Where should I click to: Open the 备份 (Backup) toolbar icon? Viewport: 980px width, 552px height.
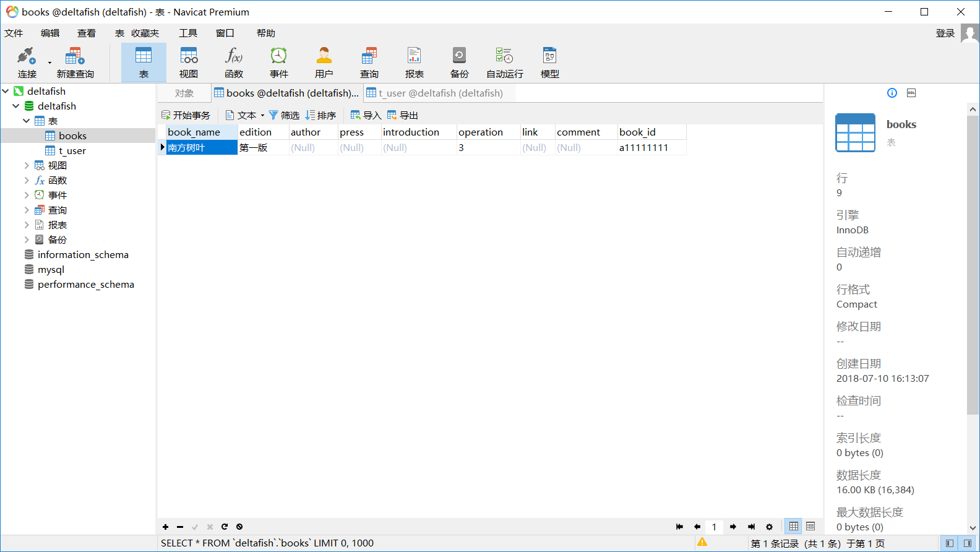pyautogui.click(x=460, y=63)
